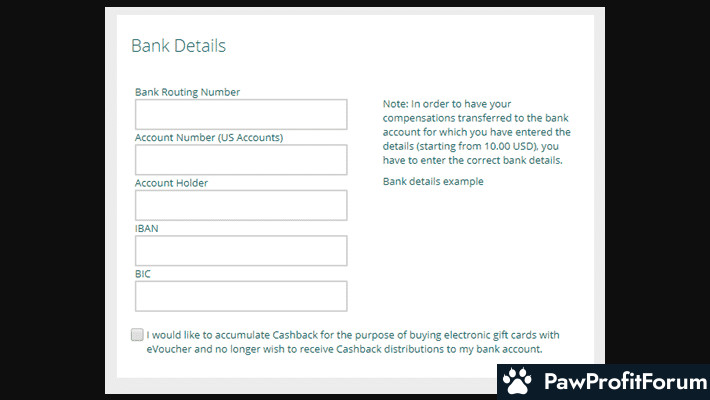Viewport: 710px width, 400px height.
Task: Click the Bank Routing Number field
Action: click(x=241, y=114)
